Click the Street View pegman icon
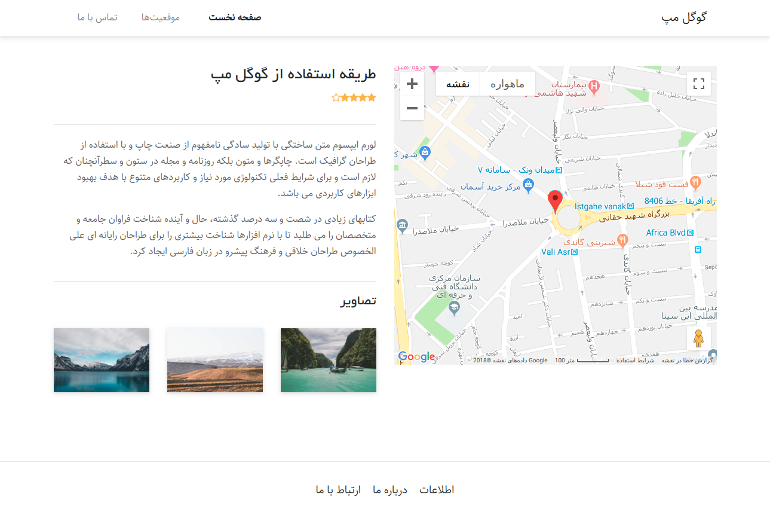Viewport: 770px width, 513px height. [x=698, y=338]
